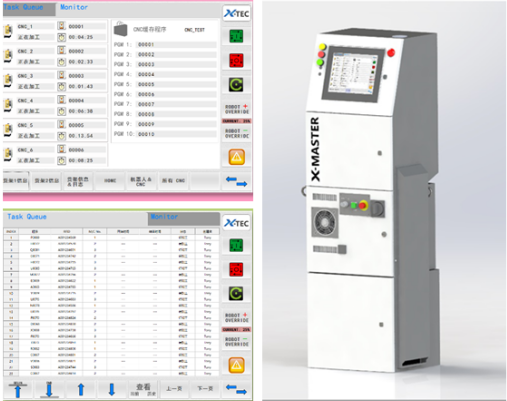Click the timer icon beside 00:13:54
507x401 pixels.
pos(61,136)
